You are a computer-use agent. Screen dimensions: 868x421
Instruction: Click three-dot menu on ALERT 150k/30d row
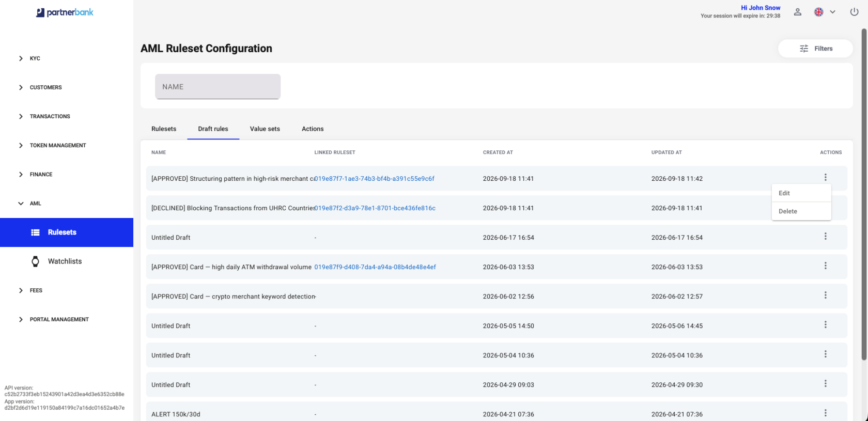[x=825, y=413]
